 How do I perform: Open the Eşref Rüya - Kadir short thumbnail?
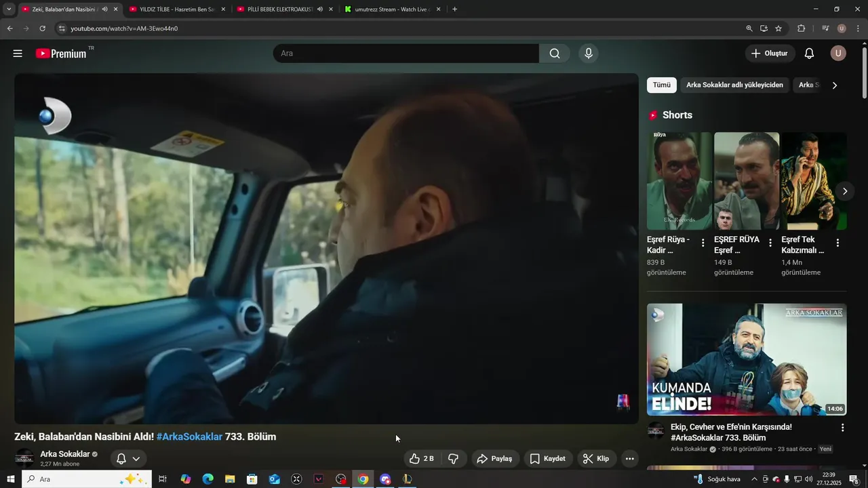pos(679,181)
